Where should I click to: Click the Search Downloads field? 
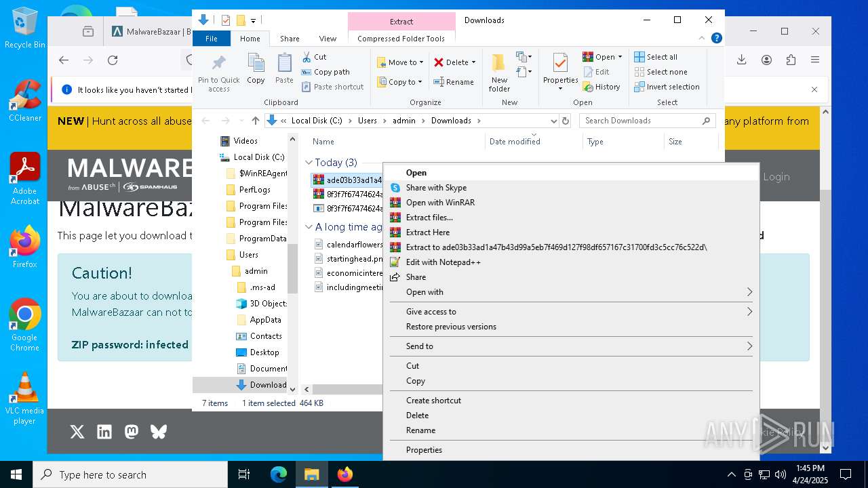tap(647, 121)
